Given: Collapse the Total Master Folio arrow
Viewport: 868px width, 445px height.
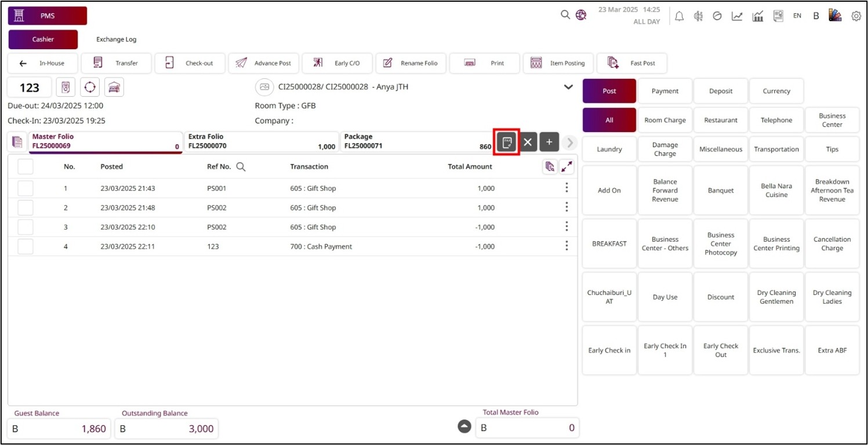Looking at the screenshot, I should 464,426.
